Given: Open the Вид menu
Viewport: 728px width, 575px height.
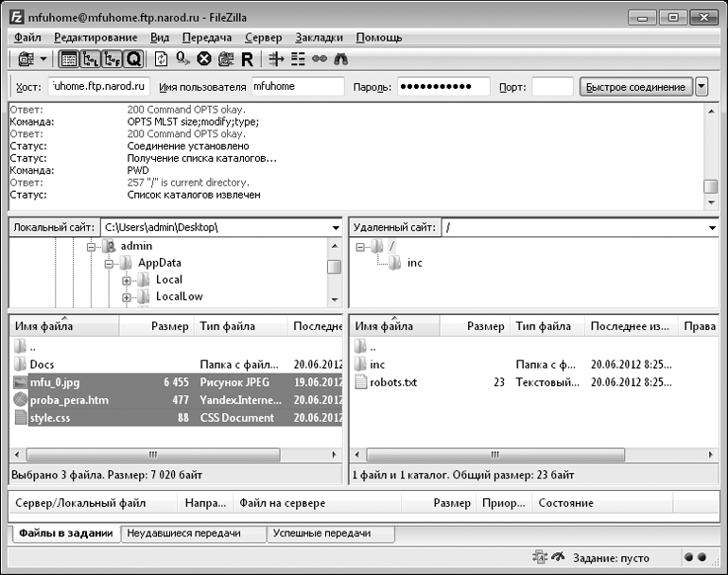Looking at the screenshot, I should [x=160, y=37].
